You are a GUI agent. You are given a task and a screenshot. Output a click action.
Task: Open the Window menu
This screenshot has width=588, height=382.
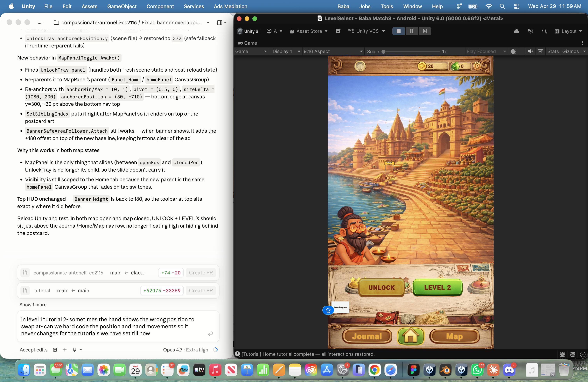[x=412, y=6]
